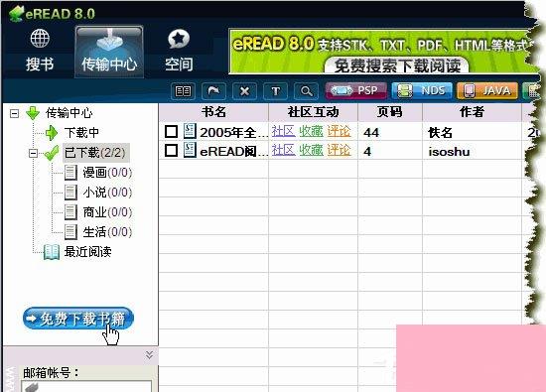The image size is (546, 392).
Task: Click the open-book reading view toolbar icon
Action: pyautogui.click(x=183, y=91)
